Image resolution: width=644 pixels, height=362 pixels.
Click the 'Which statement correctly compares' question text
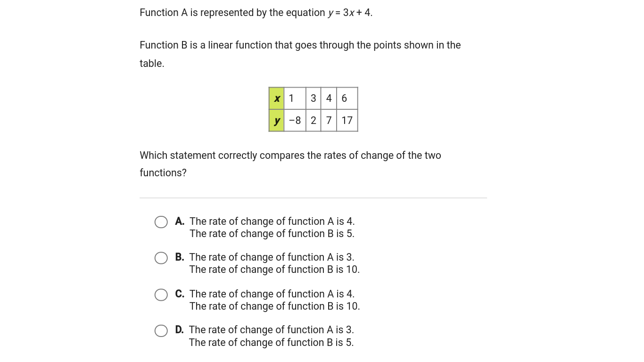pyautogui.click(x=290, y=164)
